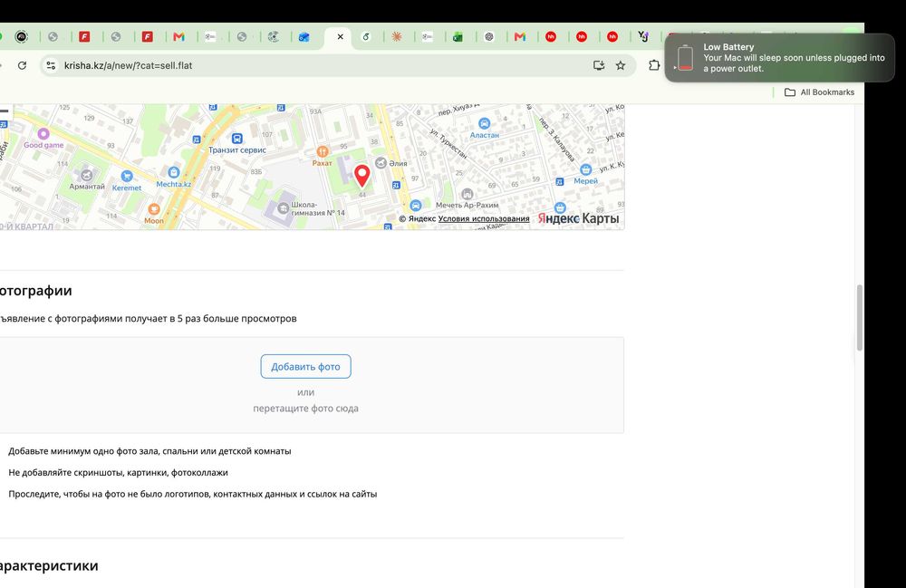
Task: Click the red location pin on the map
Action: [361, 176]
